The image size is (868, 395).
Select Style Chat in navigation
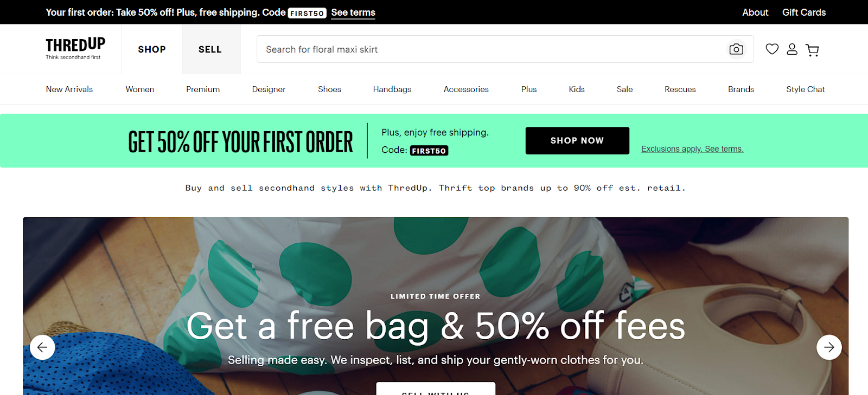pyautogui.click(x=806, y=89)
